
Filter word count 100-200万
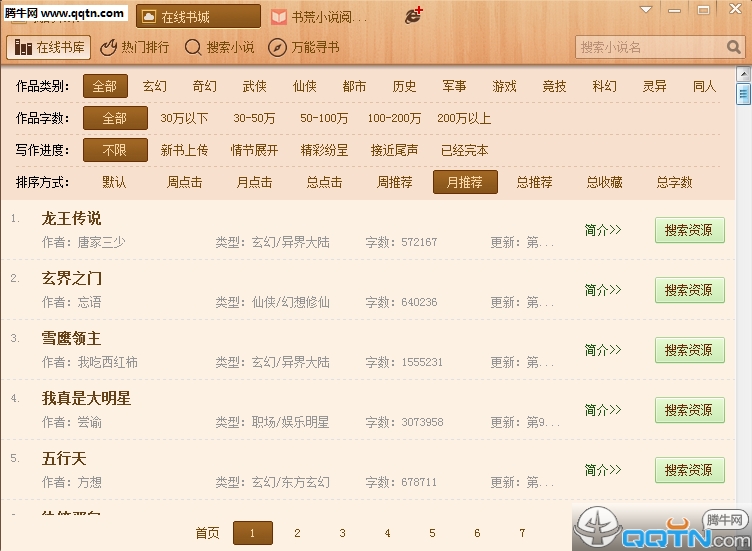pos(394,118)
